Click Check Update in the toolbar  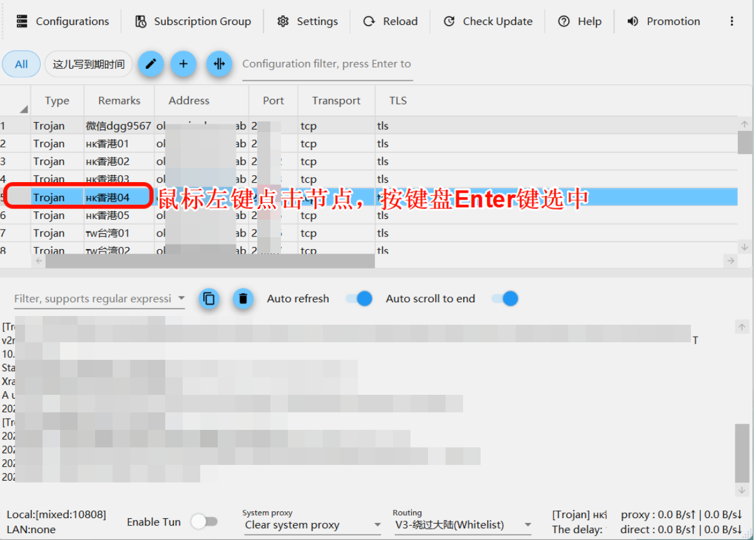(x=488, y=21)
